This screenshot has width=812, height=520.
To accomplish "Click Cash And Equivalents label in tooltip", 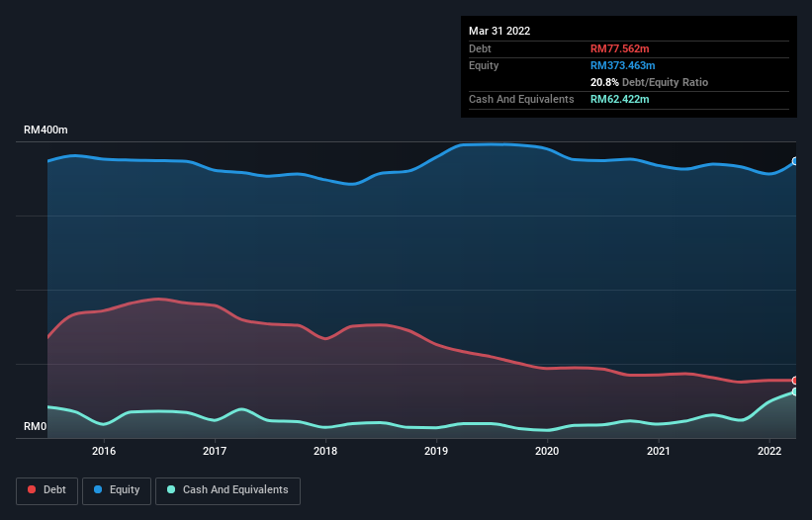I will click(521, 99).
